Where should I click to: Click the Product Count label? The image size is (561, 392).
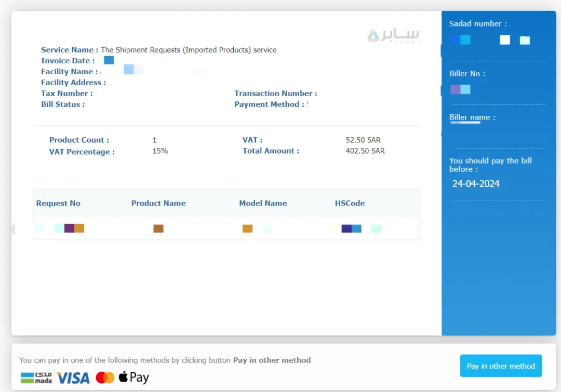79,140
